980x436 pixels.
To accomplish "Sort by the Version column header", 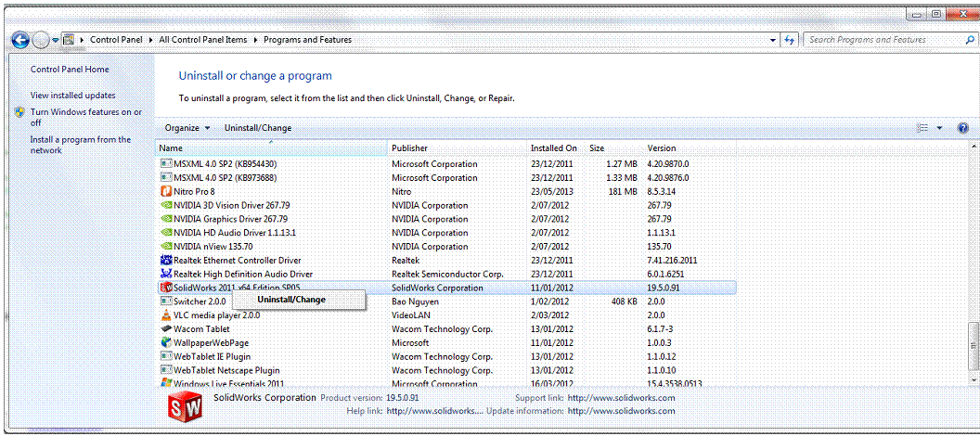I will 690,148.
